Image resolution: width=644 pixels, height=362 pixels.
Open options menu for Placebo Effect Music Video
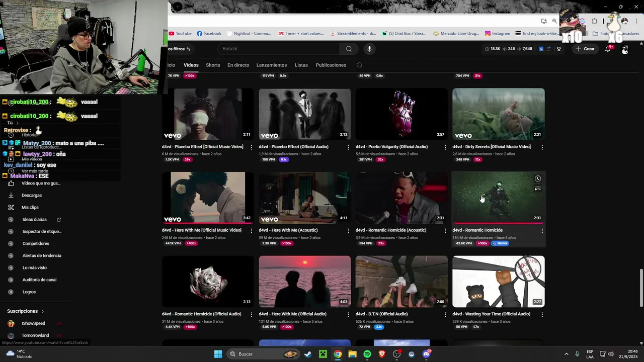252,147
